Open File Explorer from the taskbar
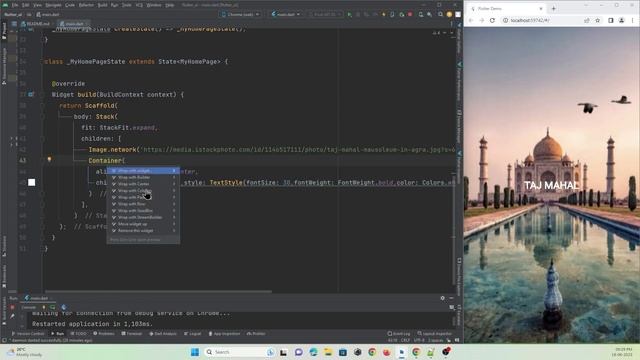This screenshot has height=360, width=640. tap(328, 352)
